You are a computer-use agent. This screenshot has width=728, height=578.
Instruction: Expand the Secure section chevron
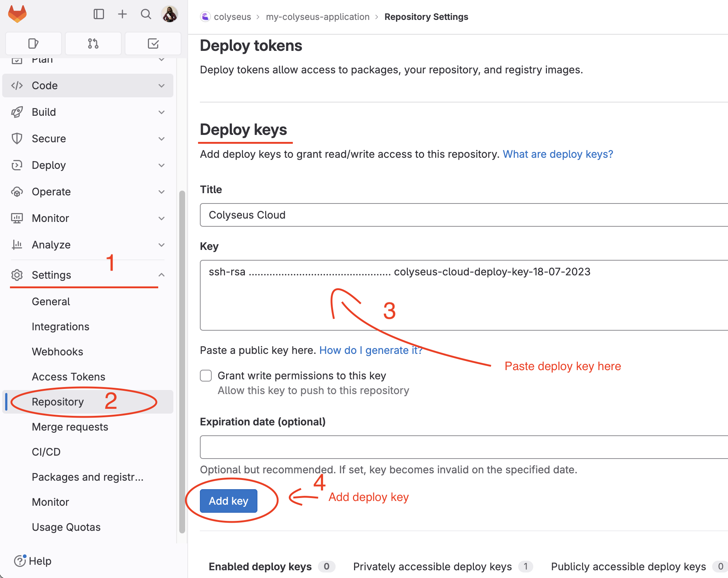pyautogui.click(x=162, y=139)
